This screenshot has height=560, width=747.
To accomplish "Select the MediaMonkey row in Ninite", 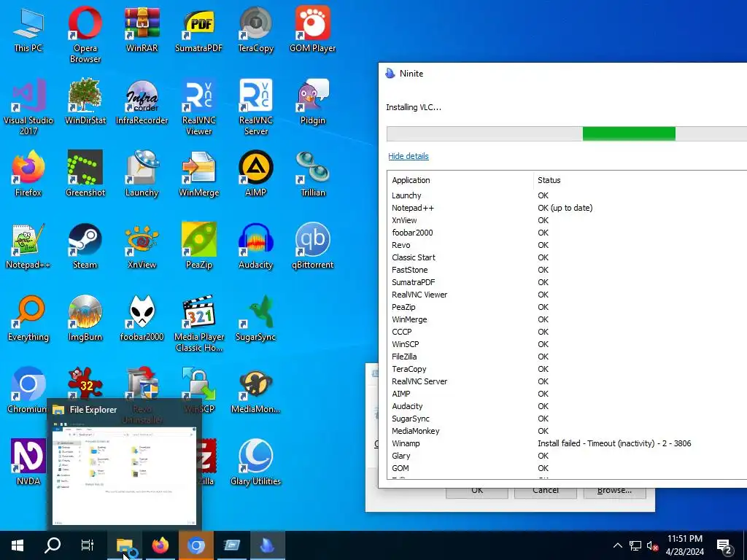I will tap(567, 431).
